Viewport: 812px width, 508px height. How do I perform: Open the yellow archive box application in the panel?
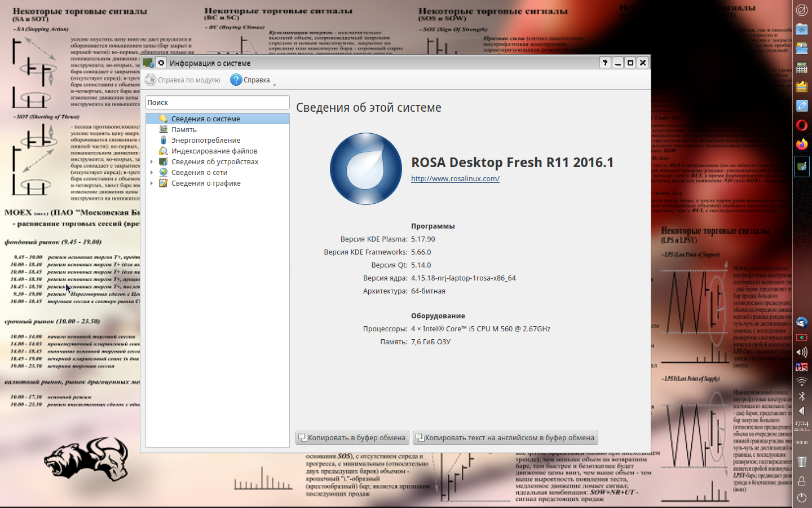click(x=801, y=87)
